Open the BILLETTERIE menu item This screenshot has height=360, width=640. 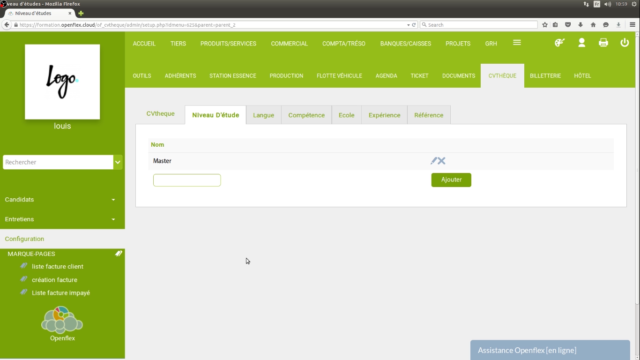(x=545, y=76)
